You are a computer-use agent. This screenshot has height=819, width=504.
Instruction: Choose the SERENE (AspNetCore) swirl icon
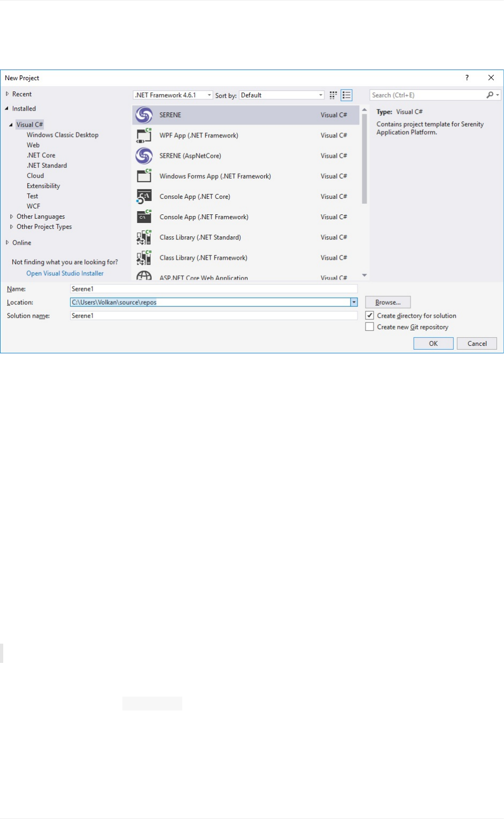coord(144,156)
